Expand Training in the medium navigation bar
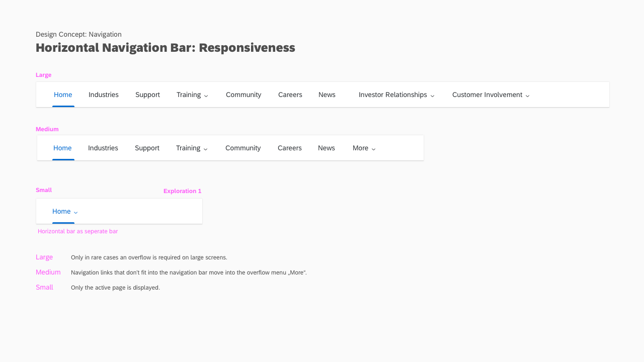Screen dimensions: 644x362 [x=192, y=148]
